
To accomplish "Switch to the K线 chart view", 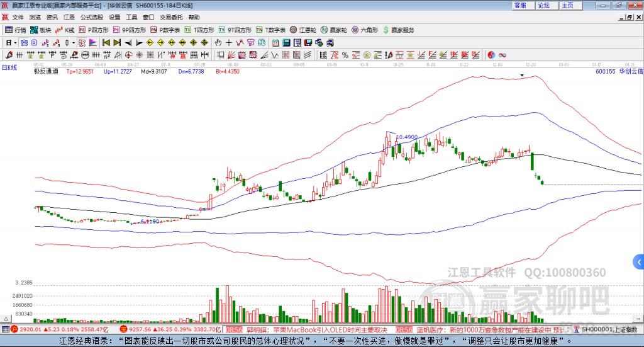I will pos(65,30).
